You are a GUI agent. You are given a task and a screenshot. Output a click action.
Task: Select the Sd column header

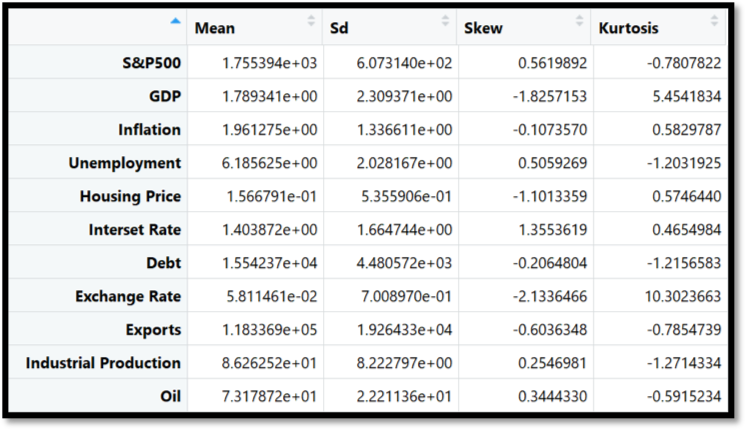click(339, 29)
